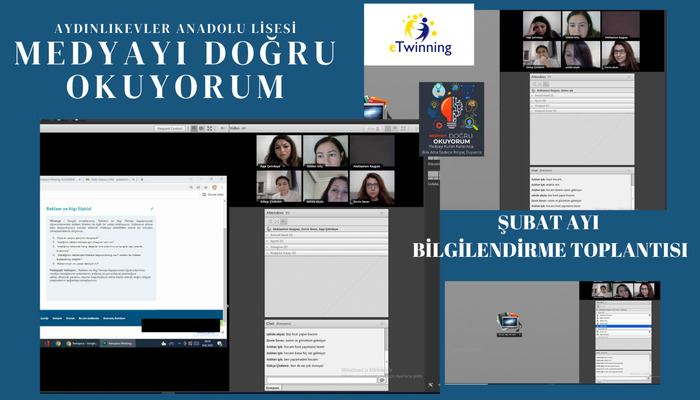Expand Agree (0) group in left screenshot

tap(326, 241)
